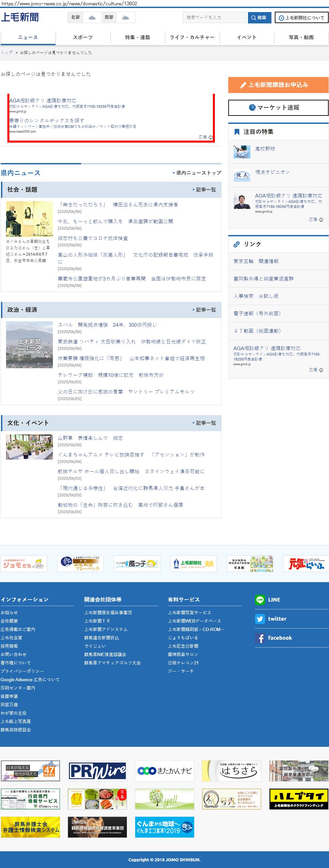Click the 高校野球 feature thumbnail
Viewport: 329px width, 868px height.
(242, 152)
